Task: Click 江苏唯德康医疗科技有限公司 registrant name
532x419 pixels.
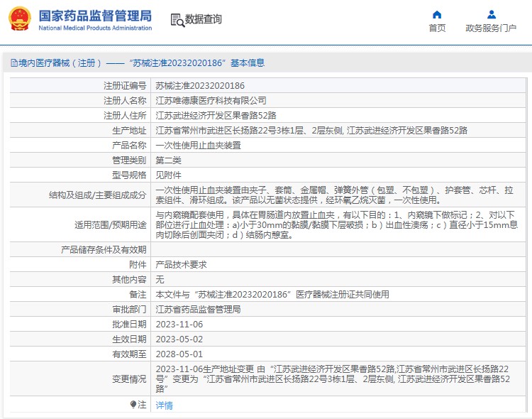Action: click(x=211, y=101)
